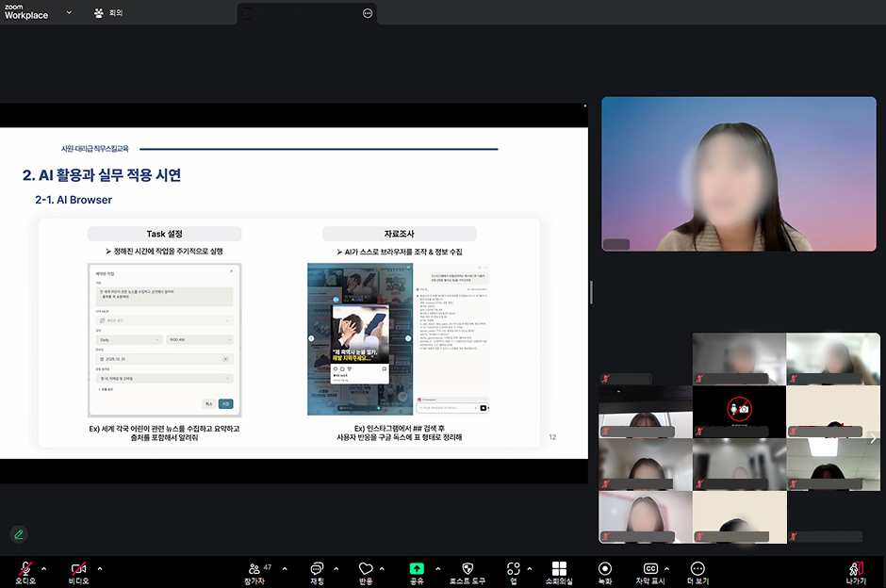Click the annotation pen icon
Image resolution: width=886 pixels, height=588 pixels.
18,533
